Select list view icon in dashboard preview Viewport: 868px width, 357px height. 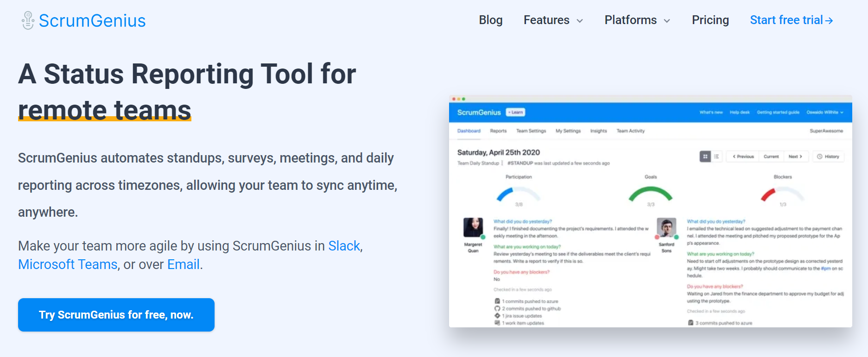[x=716, y=157]
